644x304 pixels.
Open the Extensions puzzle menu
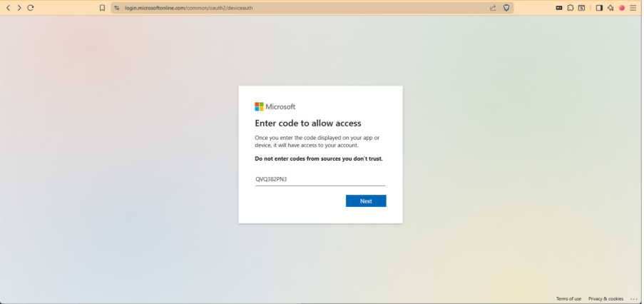click(571, 8)
